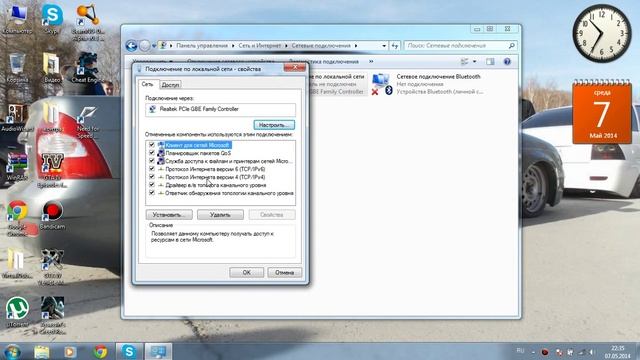Open the view options dropdown arrow
Screen dimensions: 640x360
click(474, 62)
